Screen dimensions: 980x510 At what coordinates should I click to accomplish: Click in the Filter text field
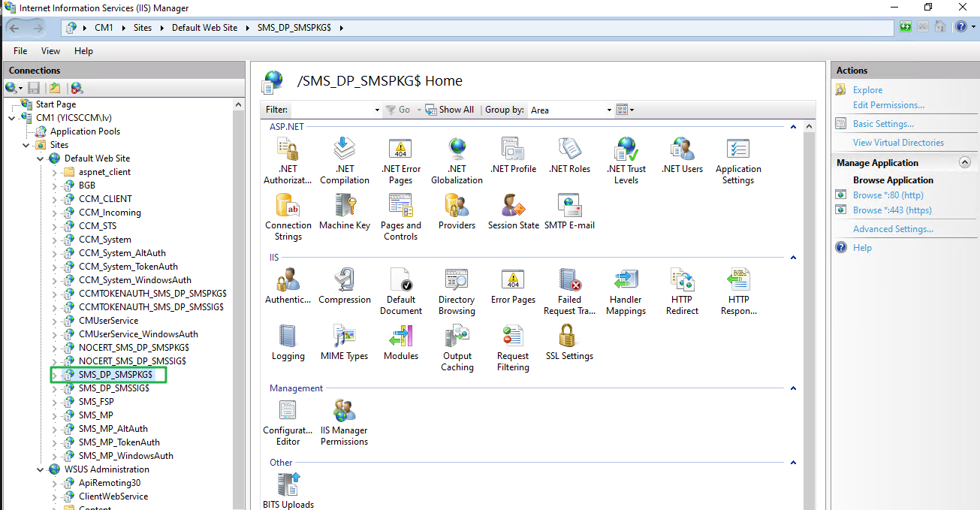click(336, 110)
